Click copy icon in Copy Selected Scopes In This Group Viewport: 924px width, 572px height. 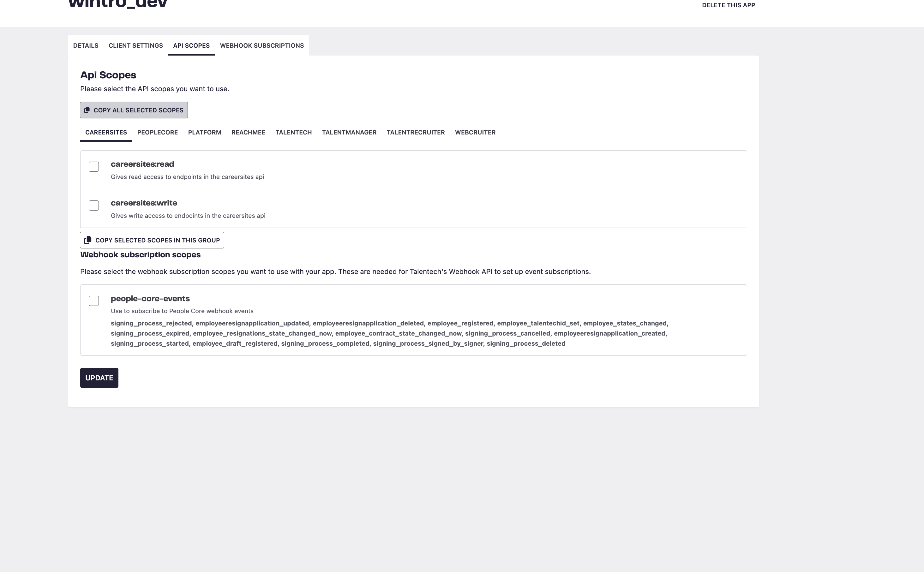(88, 240)
